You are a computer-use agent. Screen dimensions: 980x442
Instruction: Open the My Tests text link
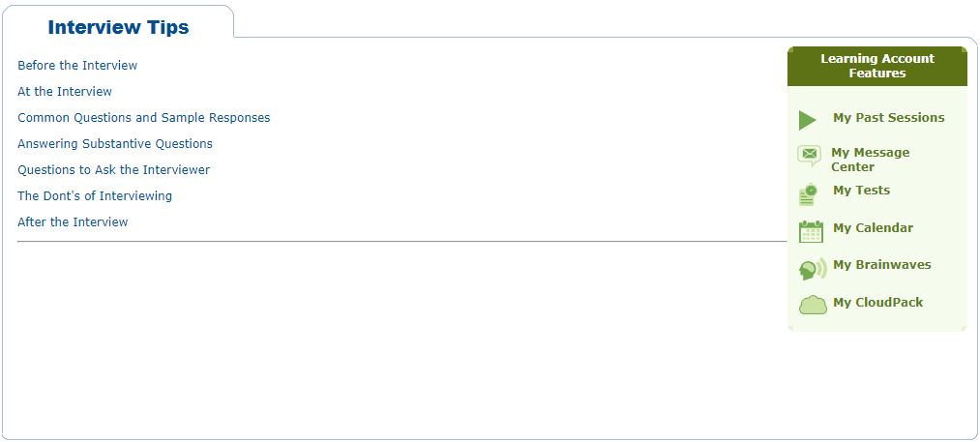pos(861,191)
